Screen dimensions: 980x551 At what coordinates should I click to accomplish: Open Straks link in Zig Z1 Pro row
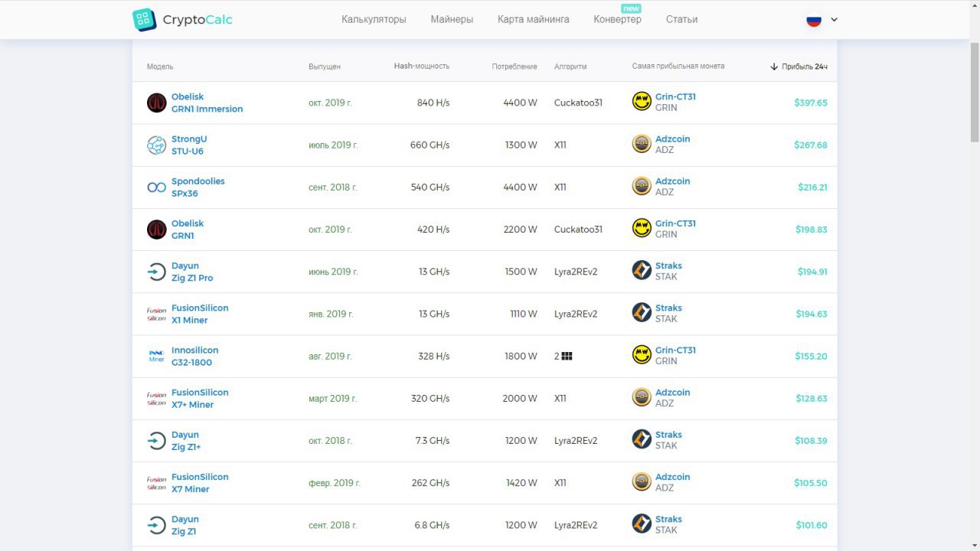click(668, 266)
